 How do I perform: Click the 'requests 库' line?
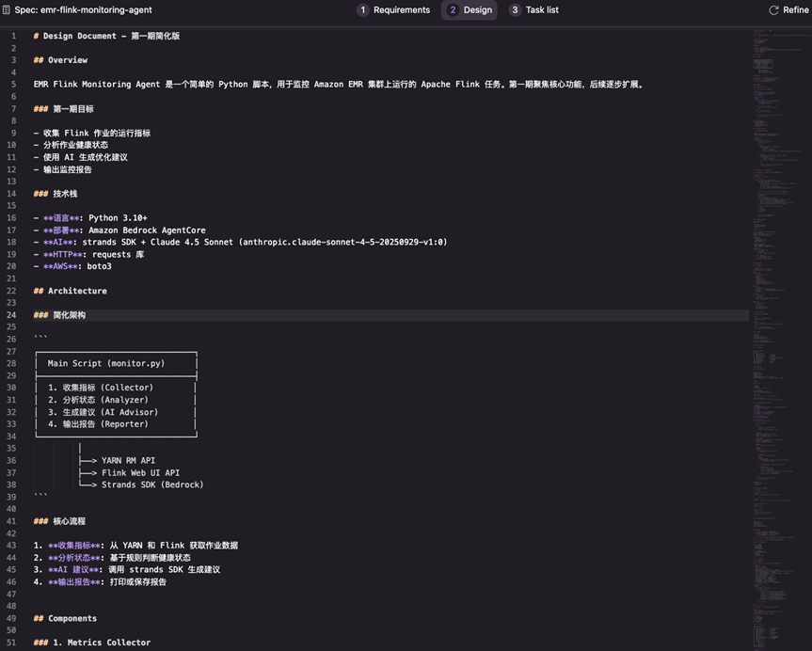(x=89, y=254)
